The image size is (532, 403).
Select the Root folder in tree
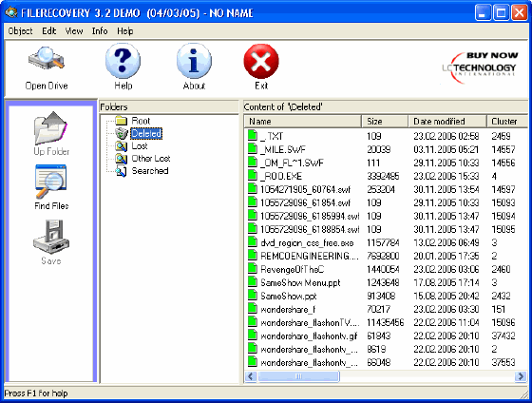pos(141,121)
